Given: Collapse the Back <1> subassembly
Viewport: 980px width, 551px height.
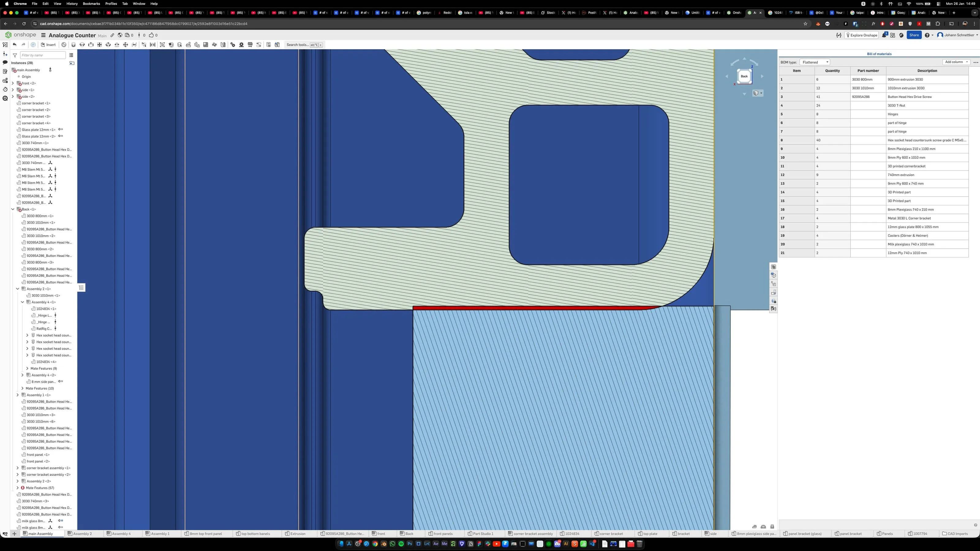Looking at the screenshot, I should 13,209.
